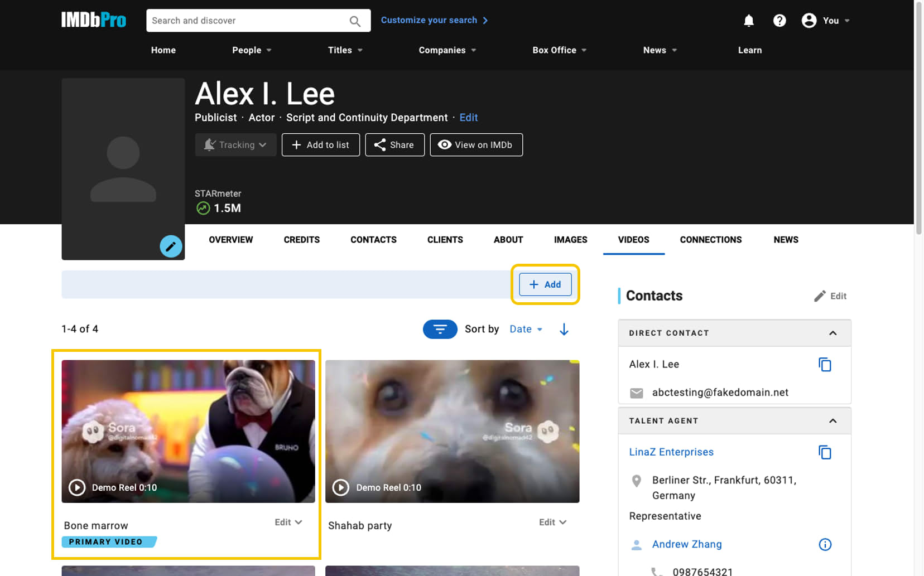Switch to the profile News tab
The width and height of the screenshot is (924, 576).
(x=786, y=240)
